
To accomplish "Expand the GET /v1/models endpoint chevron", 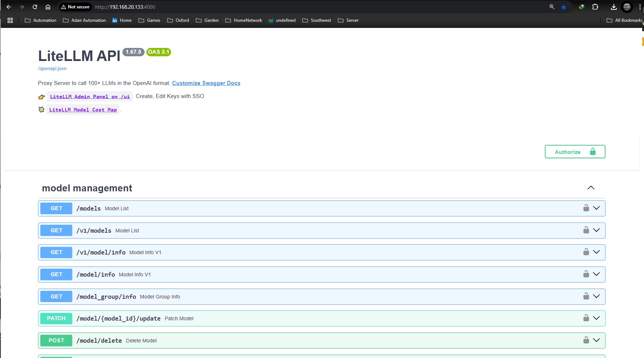I will click(x=596, y=230).
